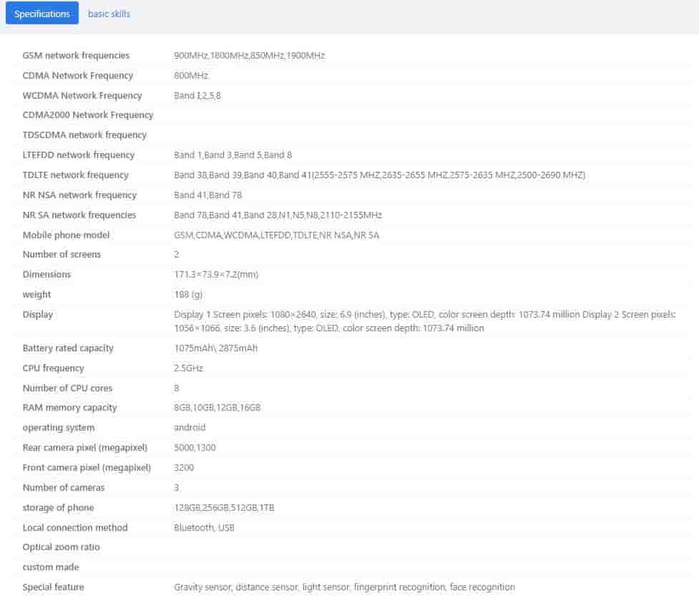The height and width of the screenshot is (616, 699).
Task: Click the operating system android value
Action: [190, 427]
